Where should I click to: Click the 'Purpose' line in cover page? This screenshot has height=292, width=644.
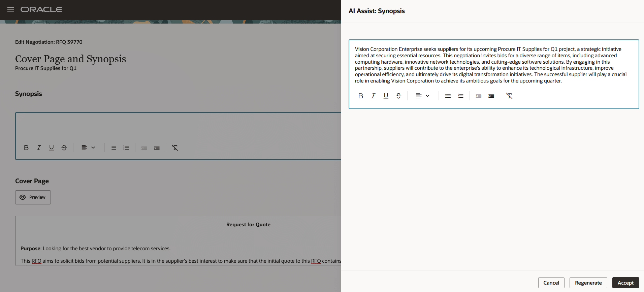pos(96,249)
